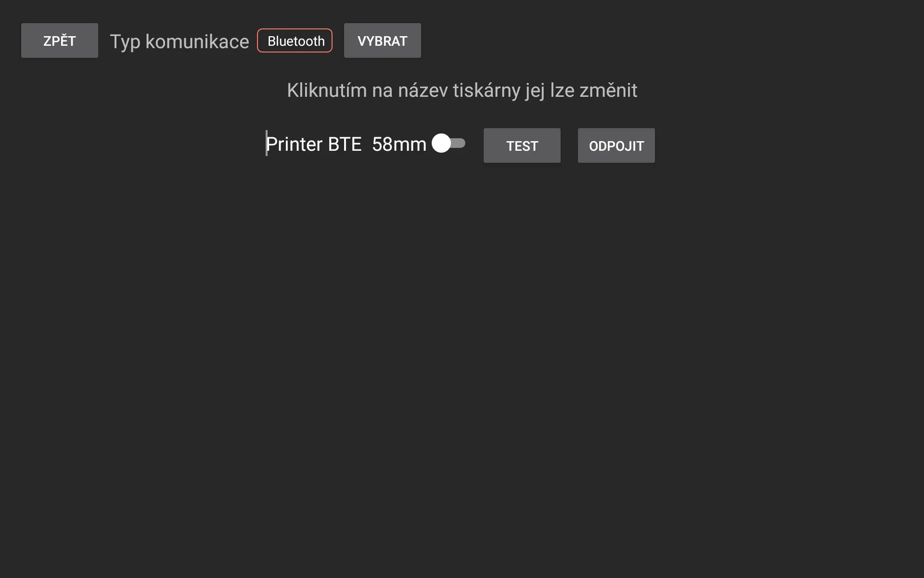Click the ZPĚT back button
924x578 pixels.
pyautogui.click(x=59, y=40)
